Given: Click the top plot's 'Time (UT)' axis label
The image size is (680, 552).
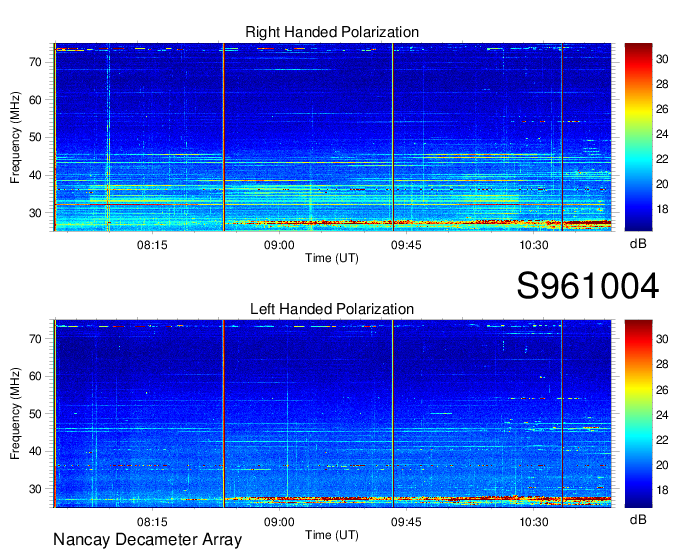Looking at the screenshot, I should (x=332, y=258).
